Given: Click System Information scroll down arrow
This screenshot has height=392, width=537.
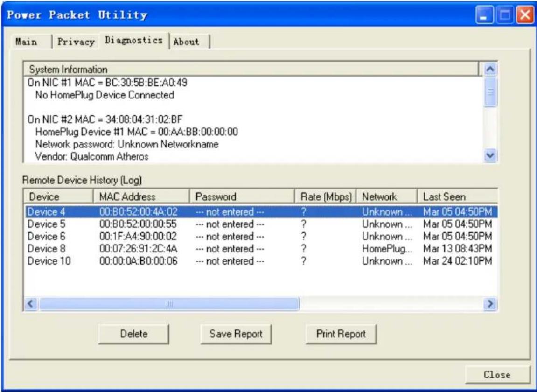Looking at the screenshot, I should 490,155.
